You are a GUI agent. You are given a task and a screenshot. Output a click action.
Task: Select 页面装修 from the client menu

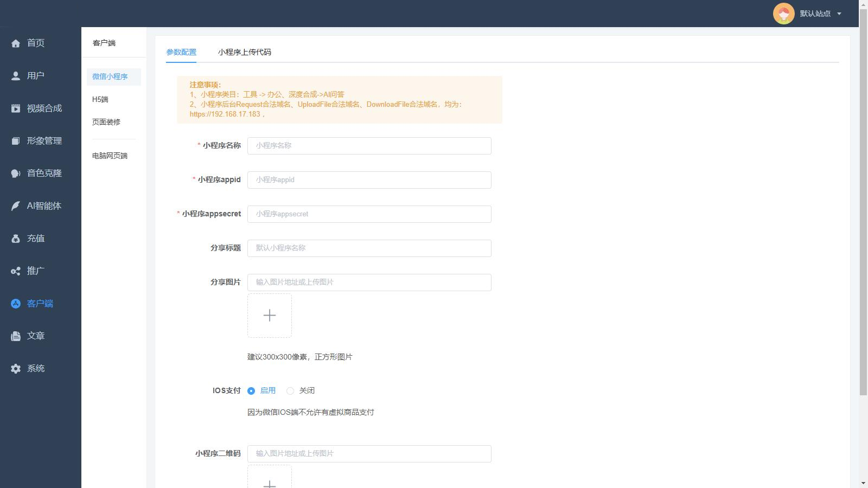(107, 122)
